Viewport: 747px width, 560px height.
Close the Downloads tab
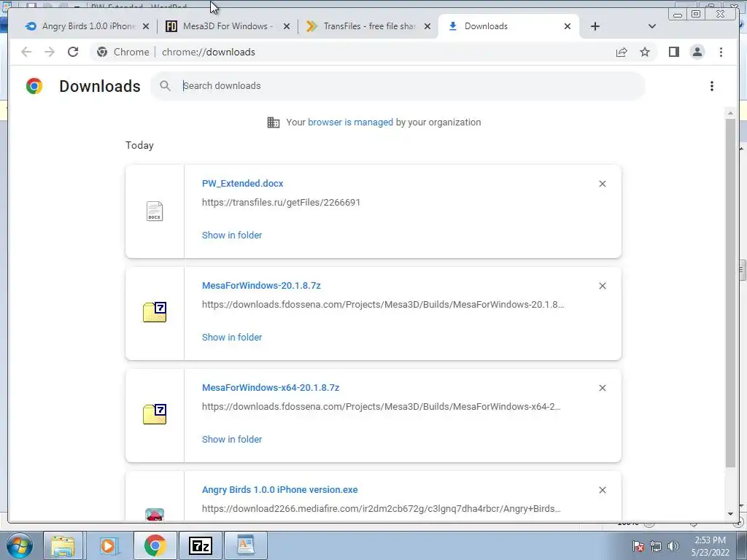point(568,27)
